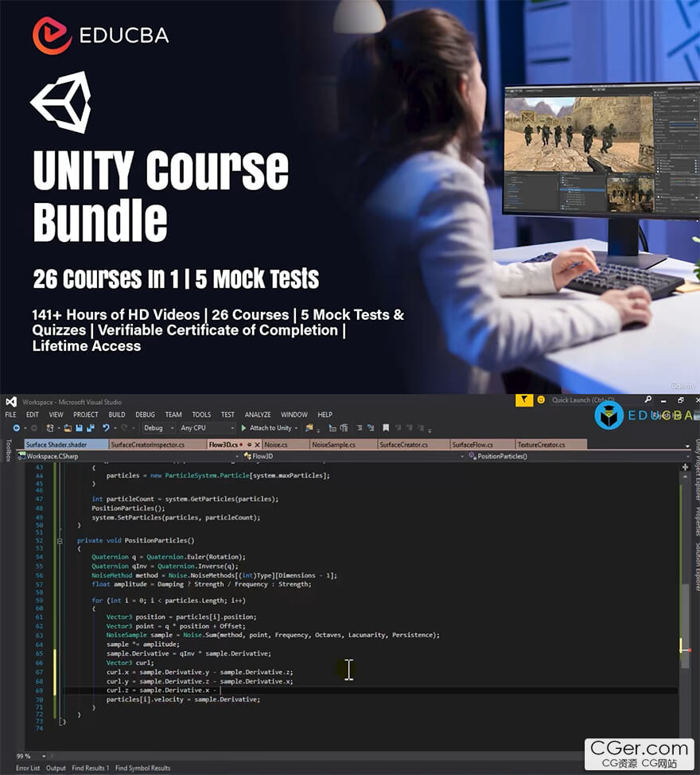Close the Flow3D.cs tab
The image size is (700, 775).
click(x=258, y=445)
